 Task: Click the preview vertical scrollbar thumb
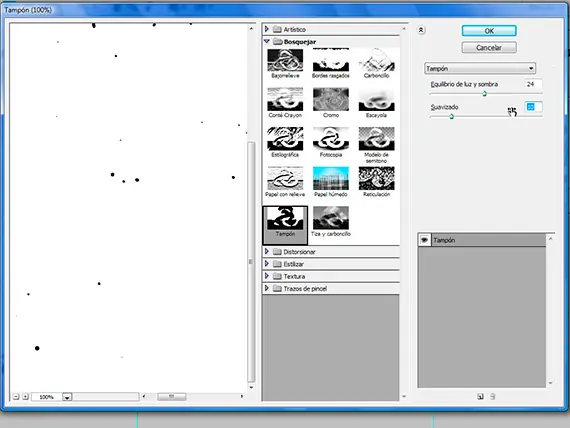pos(251,262)
